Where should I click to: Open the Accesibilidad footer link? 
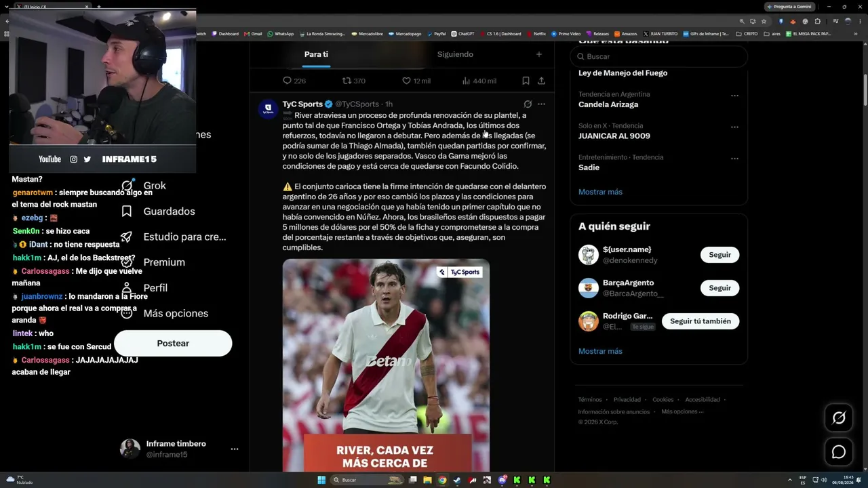pyautogui.click(x=703, y=400)
